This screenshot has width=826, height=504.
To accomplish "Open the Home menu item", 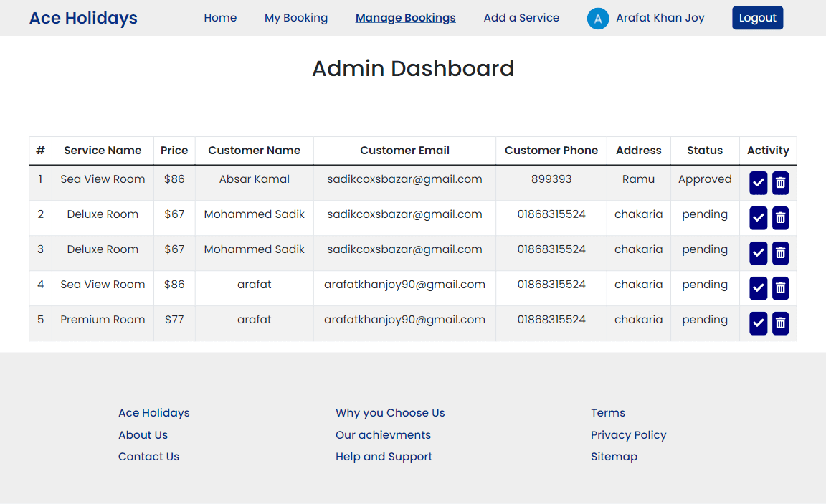I will pyautogui.click(x=220, y=18).
